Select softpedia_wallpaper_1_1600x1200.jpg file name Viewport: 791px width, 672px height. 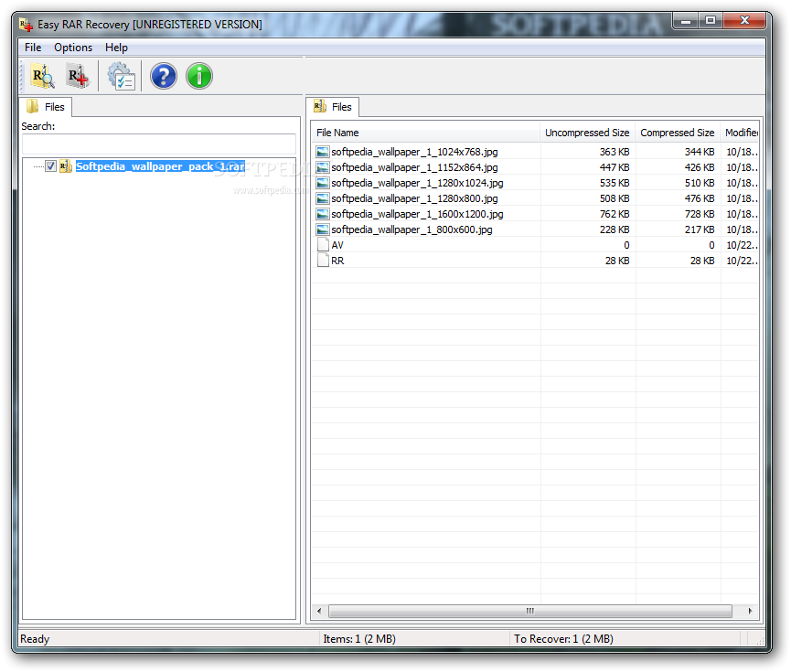(417, 215)
